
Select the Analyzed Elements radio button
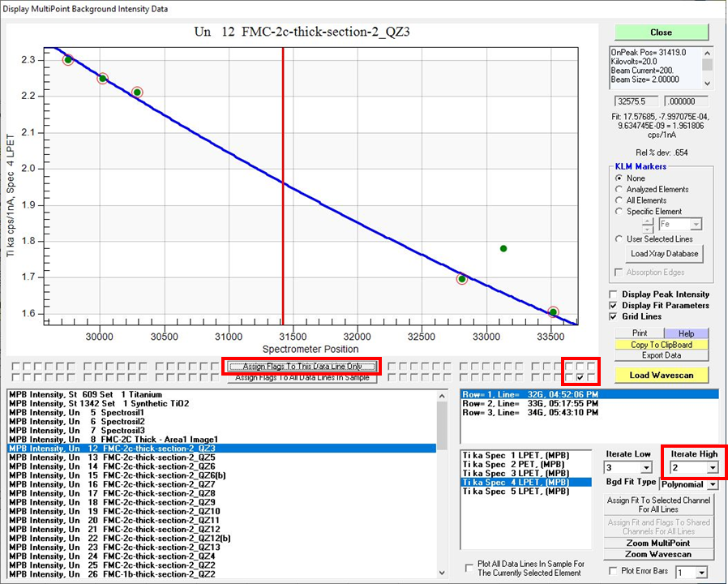[620, 189]
